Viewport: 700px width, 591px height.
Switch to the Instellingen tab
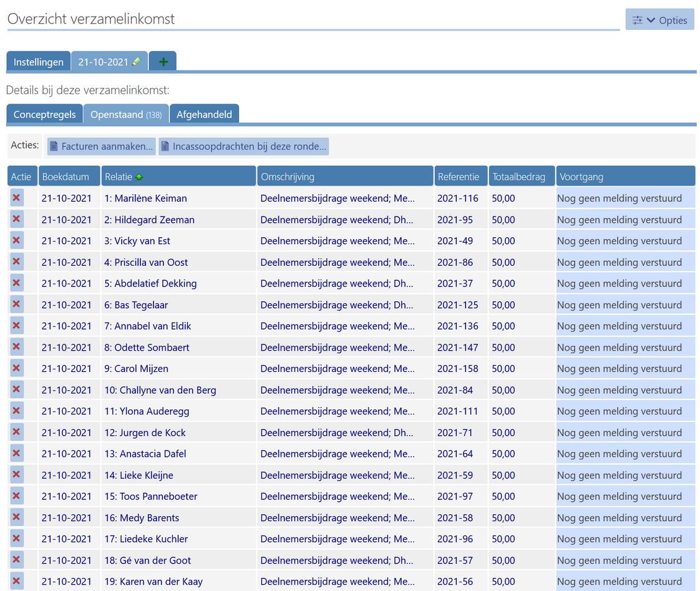tap(39, 62)
